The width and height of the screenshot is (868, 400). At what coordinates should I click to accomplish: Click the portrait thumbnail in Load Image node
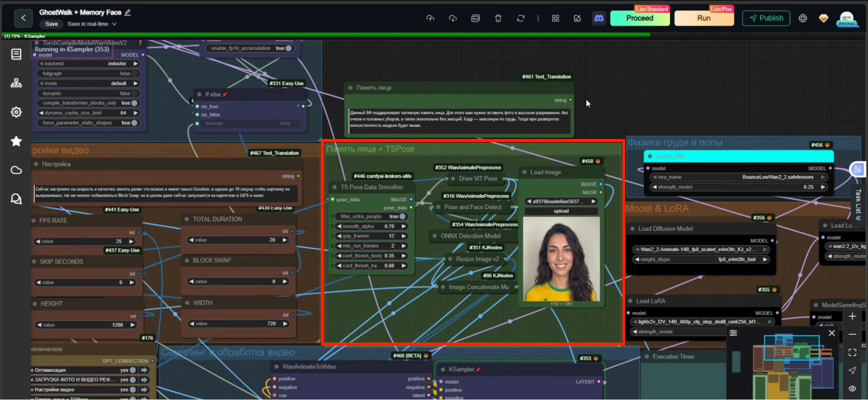561,259
